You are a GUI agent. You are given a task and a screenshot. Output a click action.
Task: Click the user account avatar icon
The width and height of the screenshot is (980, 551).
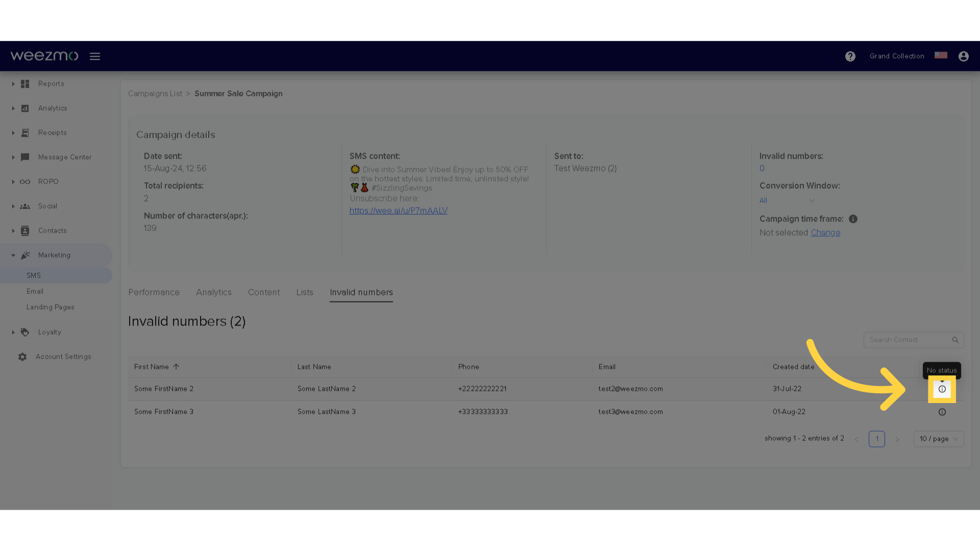point(963,56)
